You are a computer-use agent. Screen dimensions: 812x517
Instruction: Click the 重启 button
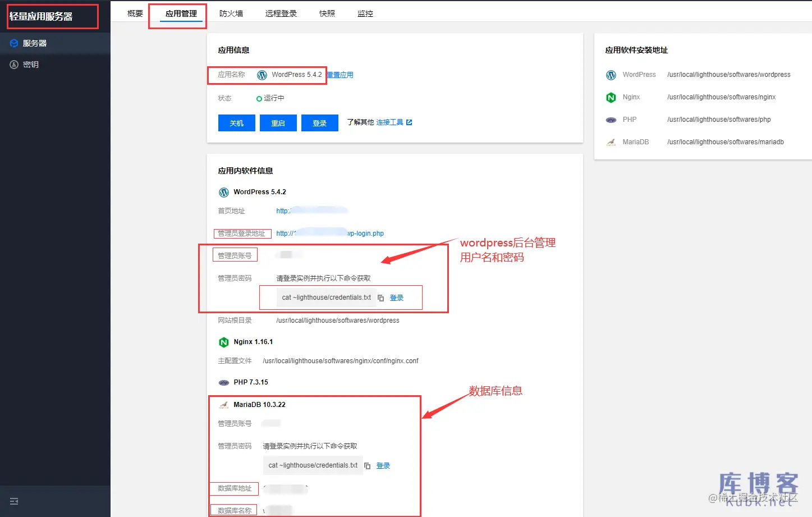[x=278, y=123]
